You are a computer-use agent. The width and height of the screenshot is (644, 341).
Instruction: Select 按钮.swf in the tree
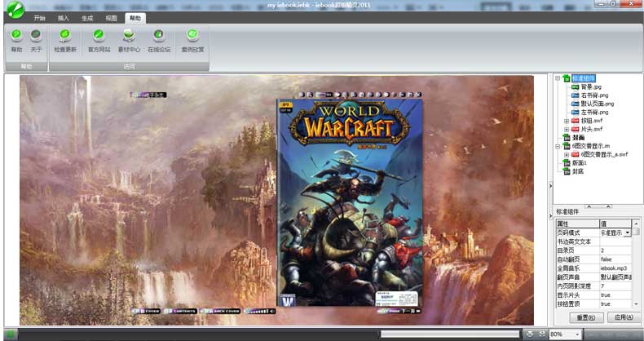(x=592, y=121)
